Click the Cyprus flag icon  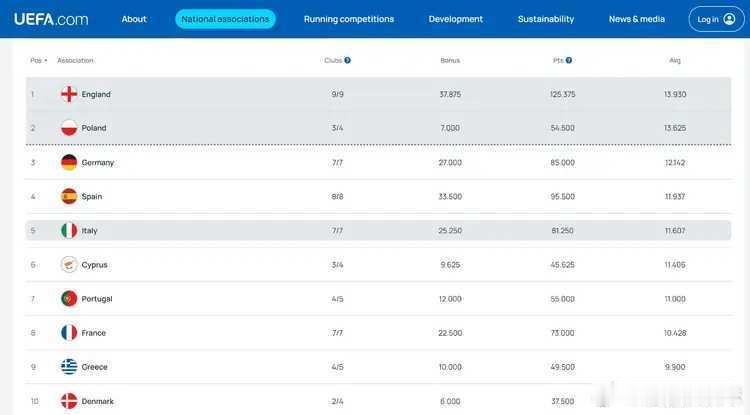pyautogui.click(x=69, y=264)
